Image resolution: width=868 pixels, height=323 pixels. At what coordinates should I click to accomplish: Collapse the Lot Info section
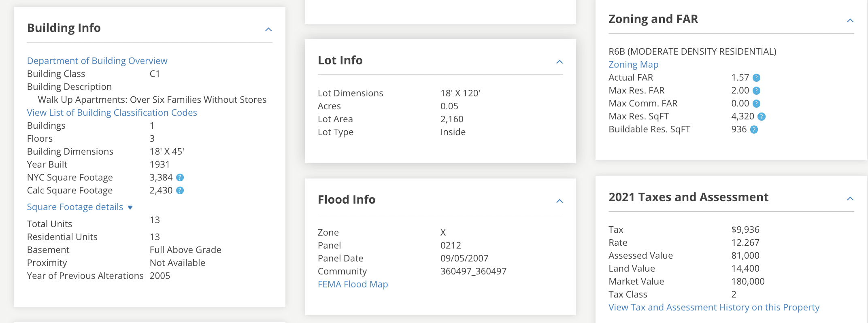pyautogui.click(x=560, y=62)
